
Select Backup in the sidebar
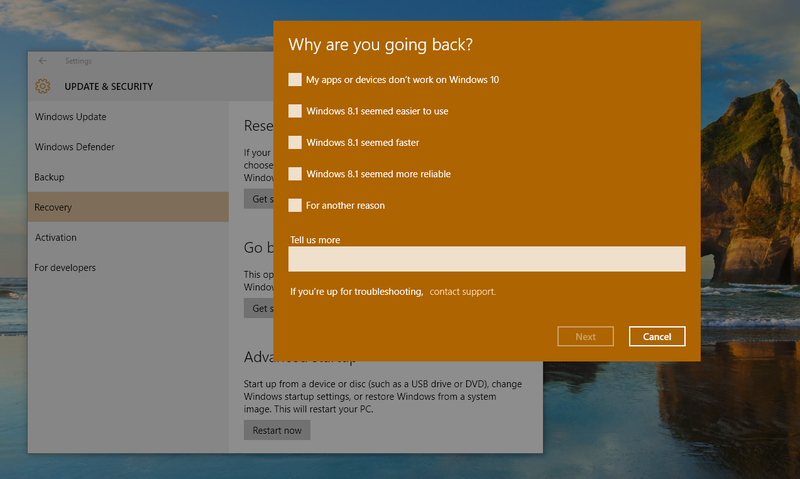128,177
